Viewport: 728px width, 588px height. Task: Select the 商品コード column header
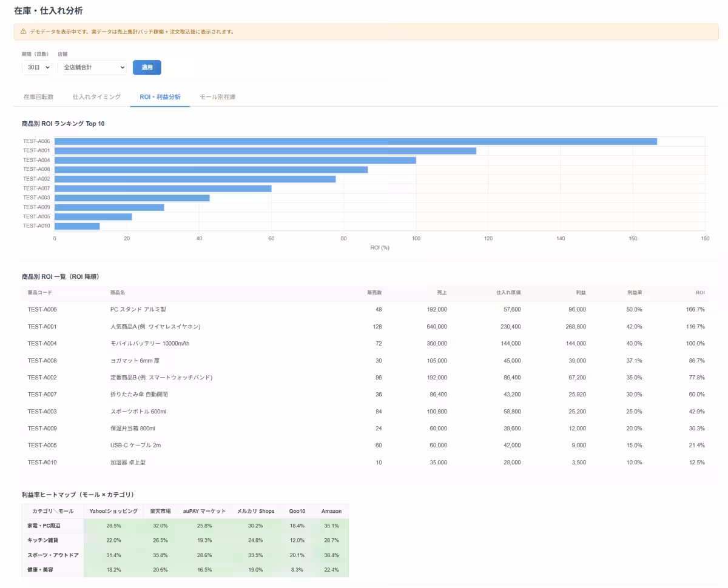tap(40, 293)
